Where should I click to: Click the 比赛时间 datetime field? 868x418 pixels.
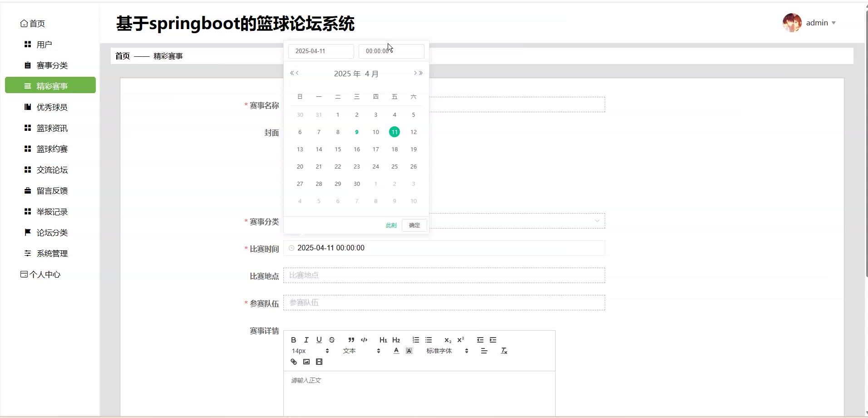[x=444, y=248]
